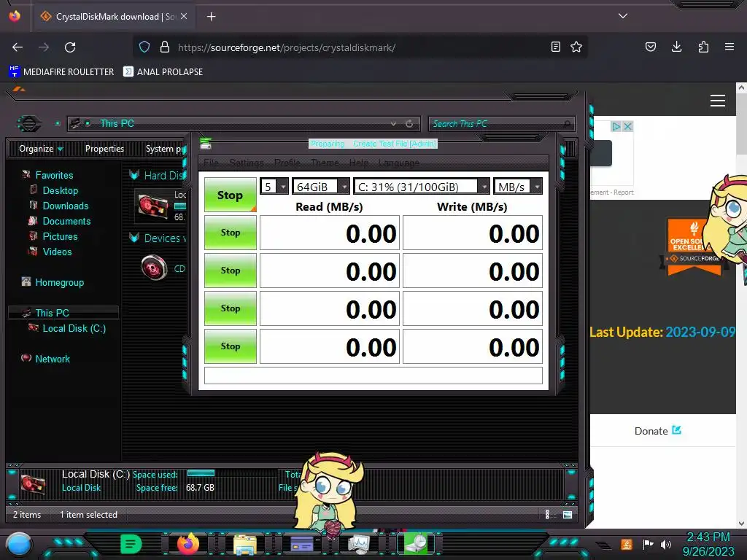Open a new browser tab
Viewport: 747px width, 560px height.
click(x=211, y=17)
